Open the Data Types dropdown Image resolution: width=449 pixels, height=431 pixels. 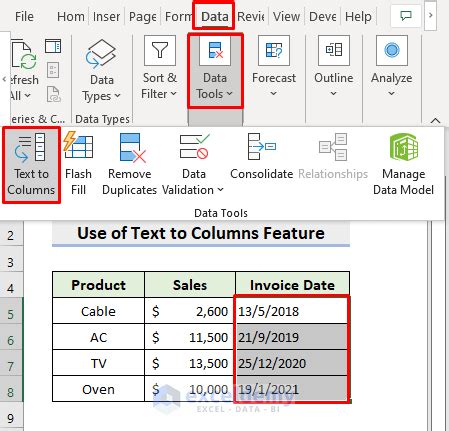tap(101, 71)
